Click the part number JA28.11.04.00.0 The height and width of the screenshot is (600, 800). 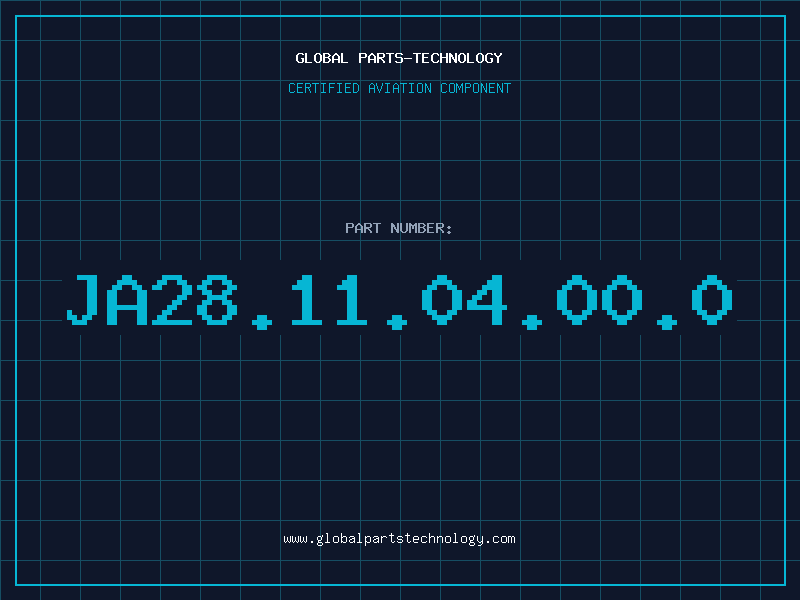pyautogui.click(x=399, y=302)
